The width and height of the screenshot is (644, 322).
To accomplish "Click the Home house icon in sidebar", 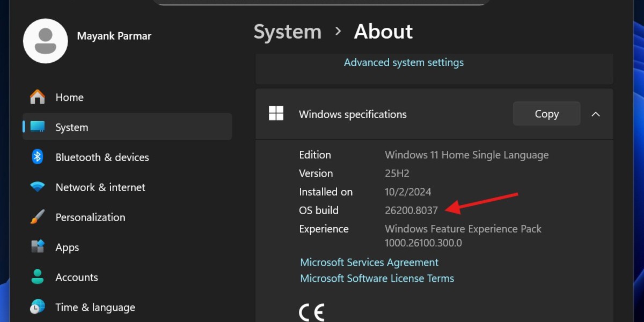I will point(38,97).
